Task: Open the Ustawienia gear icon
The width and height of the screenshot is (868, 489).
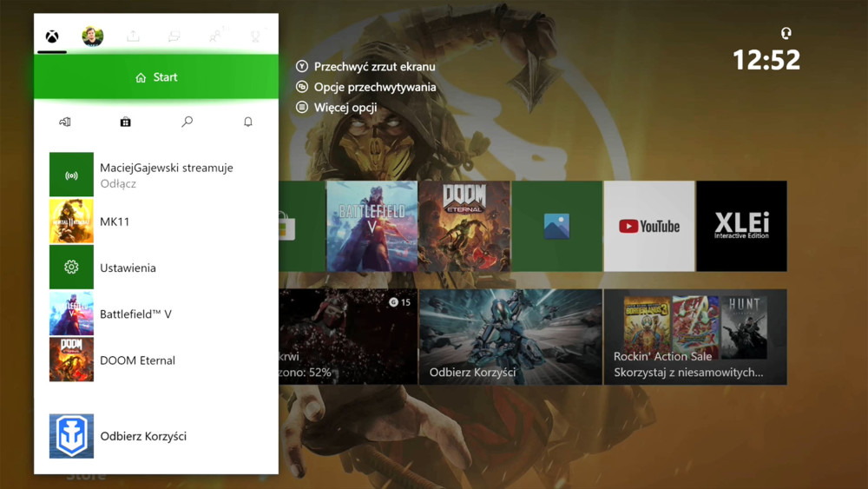Action: (71, 268)
